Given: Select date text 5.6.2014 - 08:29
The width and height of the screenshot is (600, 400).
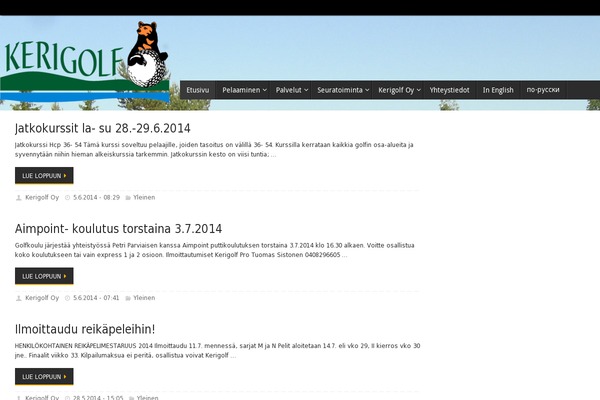Looking at the screenshot, I should [x=96, y=198].
